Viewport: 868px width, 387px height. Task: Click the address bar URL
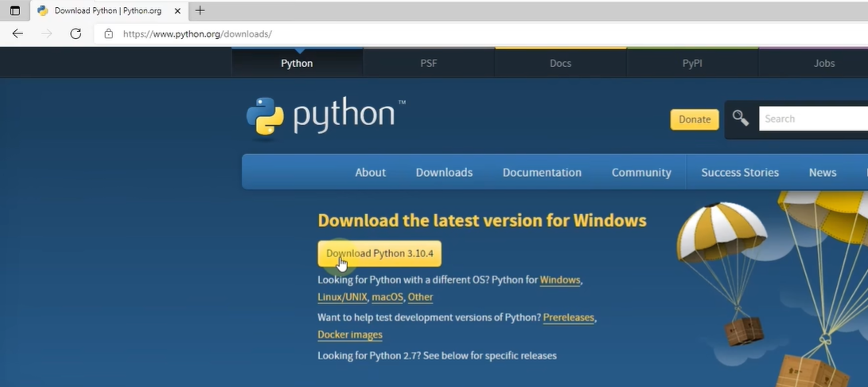[x=197, y=33]
